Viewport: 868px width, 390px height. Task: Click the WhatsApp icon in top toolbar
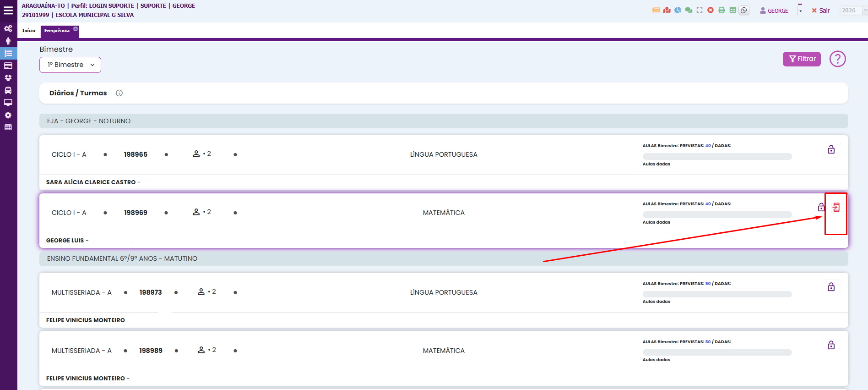point(744,10)
